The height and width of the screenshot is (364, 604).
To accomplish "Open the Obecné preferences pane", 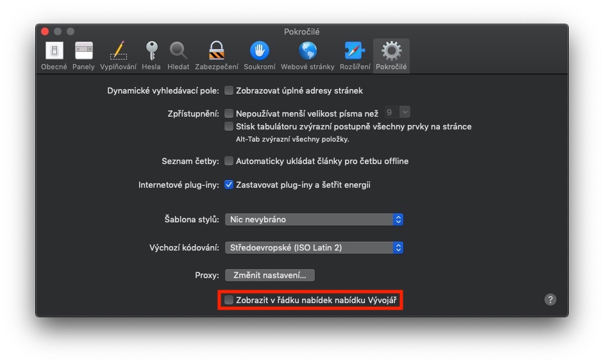I will (54, 56).
